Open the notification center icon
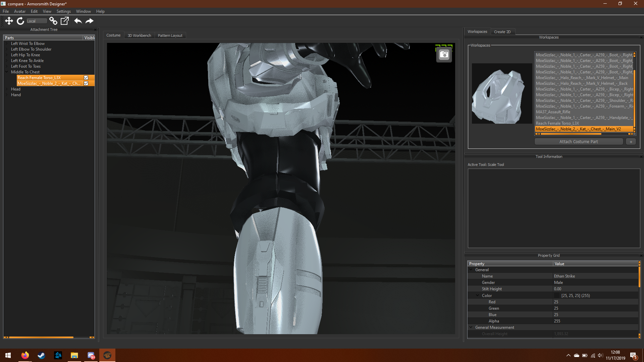 [x=634, y=356]
